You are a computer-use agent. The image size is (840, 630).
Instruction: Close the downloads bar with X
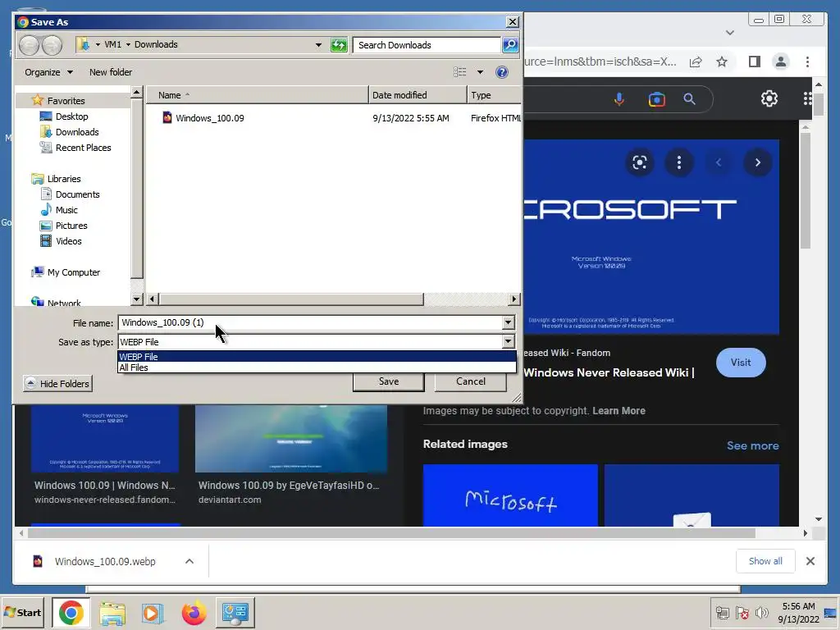(x=810, y=561)
